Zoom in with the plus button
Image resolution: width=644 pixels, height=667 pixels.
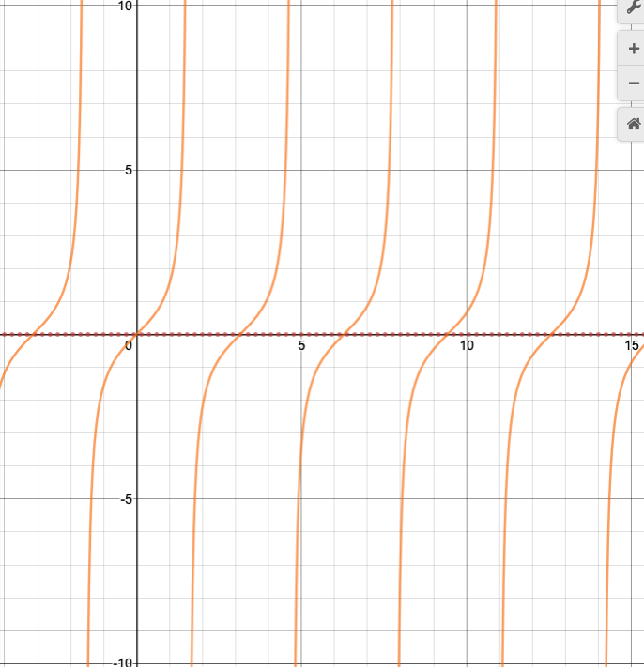pos(633,49)
